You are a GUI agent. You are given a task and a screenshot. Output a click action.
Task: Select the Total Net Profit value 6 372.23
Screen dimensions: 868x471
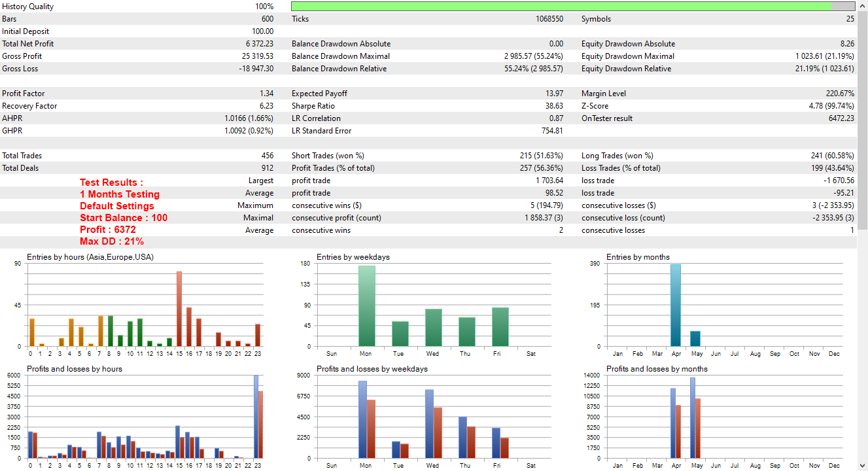click(x=260, y=44)
